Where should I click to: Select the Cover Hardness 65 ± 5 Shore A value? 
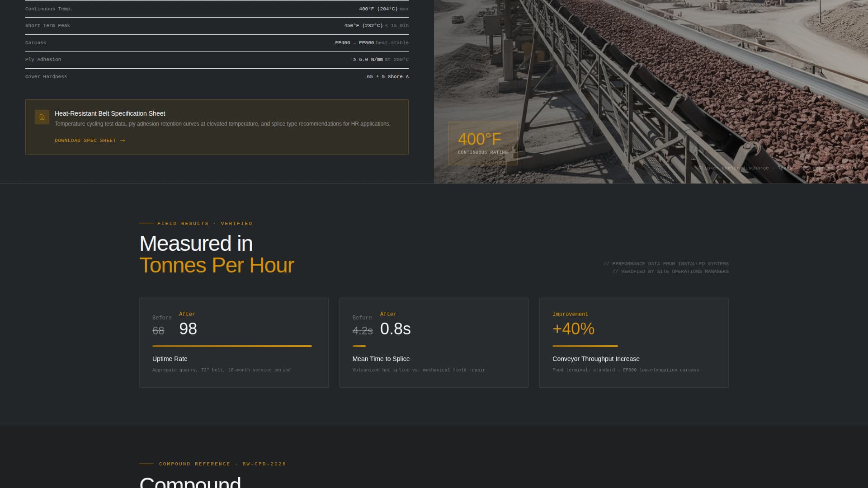click(x=387, y=76)
